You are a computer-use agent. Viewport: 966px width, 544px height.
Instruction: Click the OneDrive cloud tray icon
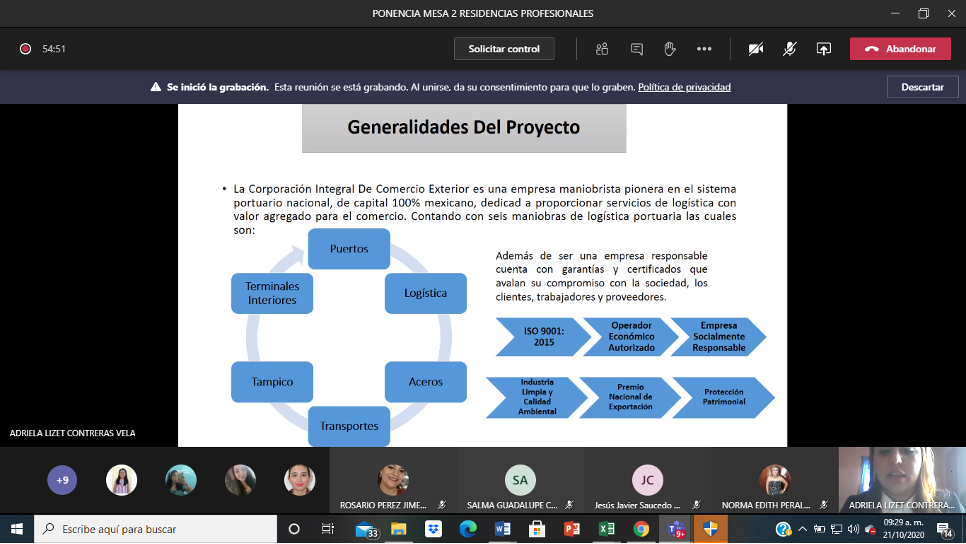point(871,529)
